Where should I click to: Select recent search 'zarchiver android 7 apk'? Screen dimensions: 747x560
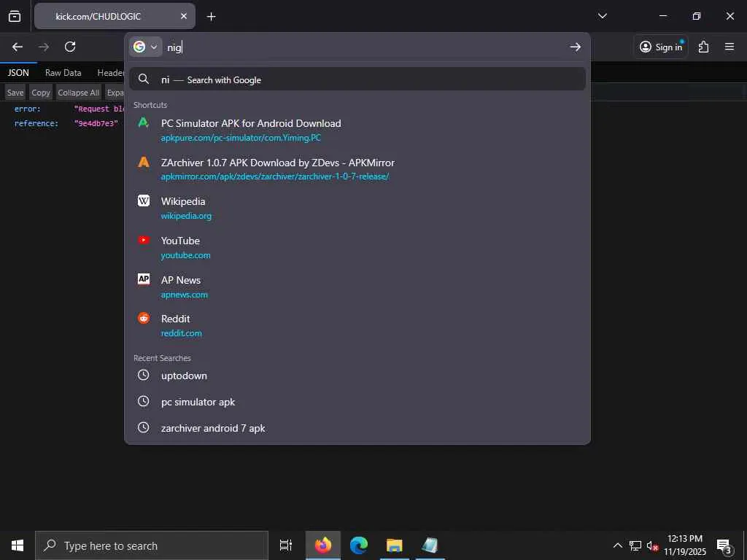[x=357, y=428]
